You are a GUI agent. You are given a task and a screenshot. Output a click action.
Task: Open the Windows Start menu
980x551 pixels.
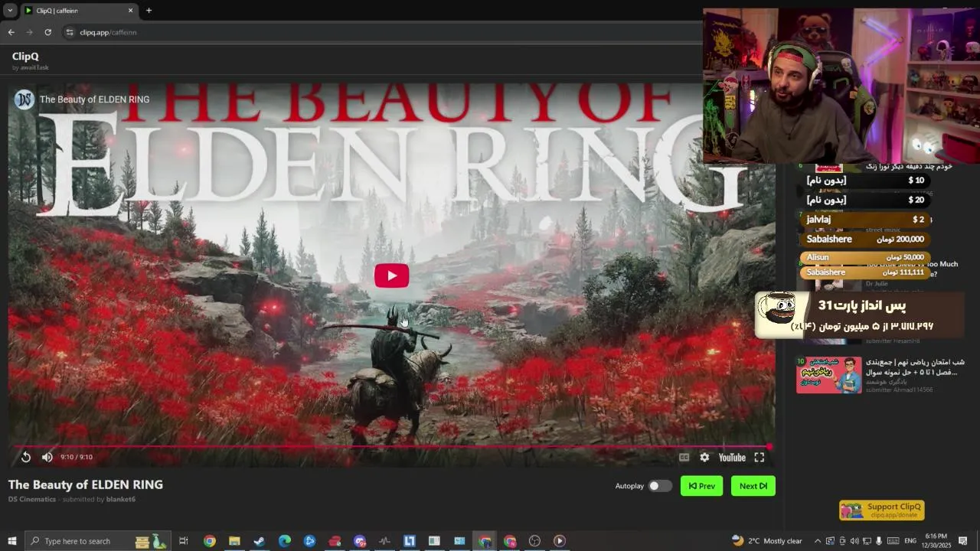click(11, 541)
